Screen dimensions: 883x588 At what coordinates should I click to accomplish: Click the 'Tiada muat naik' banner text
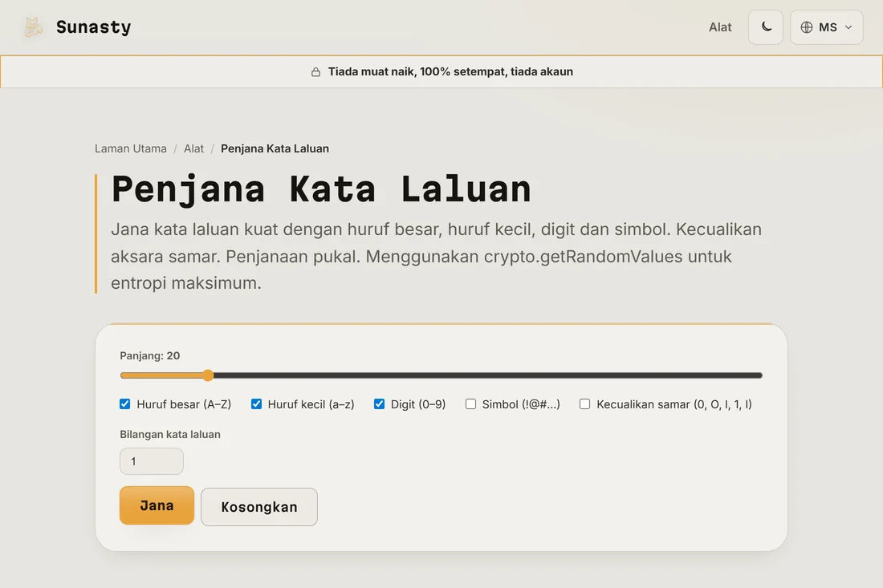click(450, 71)
